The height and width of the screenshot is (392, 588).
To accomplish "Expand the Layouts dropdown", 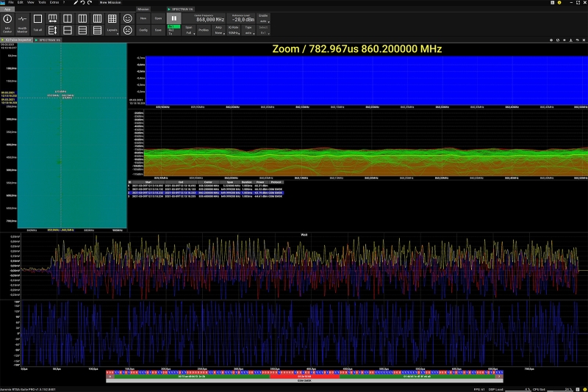I will 112,31.
